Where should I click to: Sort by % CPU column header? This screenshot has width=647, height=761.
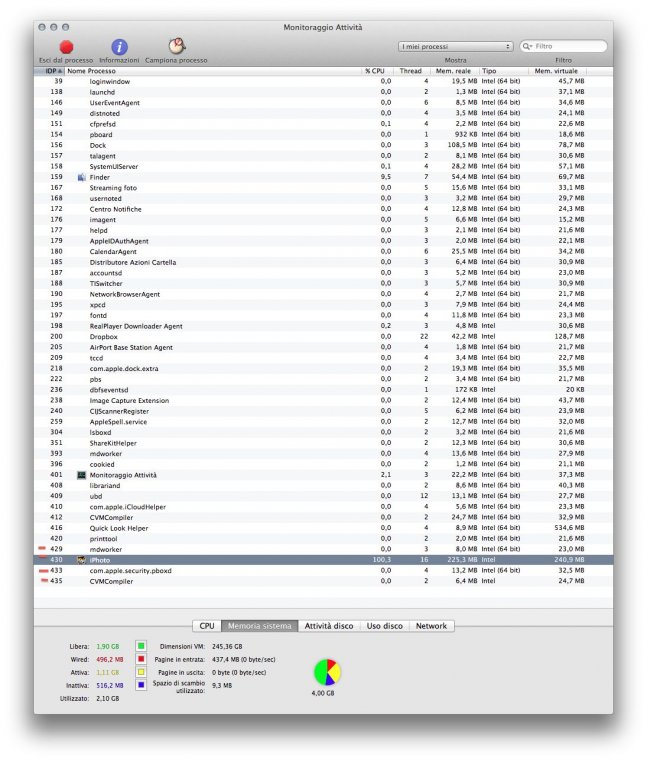point(377,71)
